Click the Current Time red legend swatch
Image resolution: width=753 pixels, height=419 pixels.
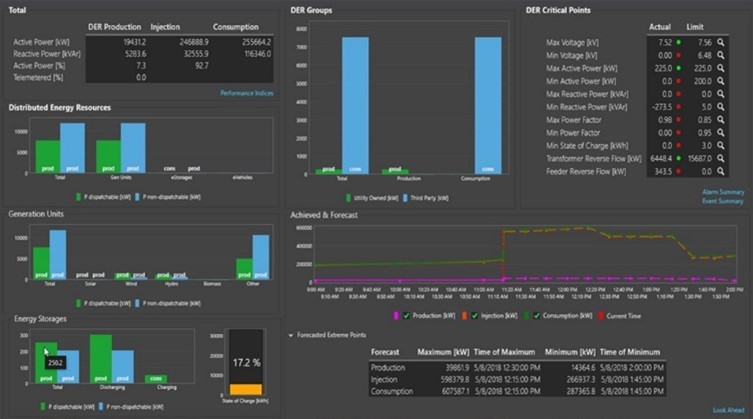[599, 315]
